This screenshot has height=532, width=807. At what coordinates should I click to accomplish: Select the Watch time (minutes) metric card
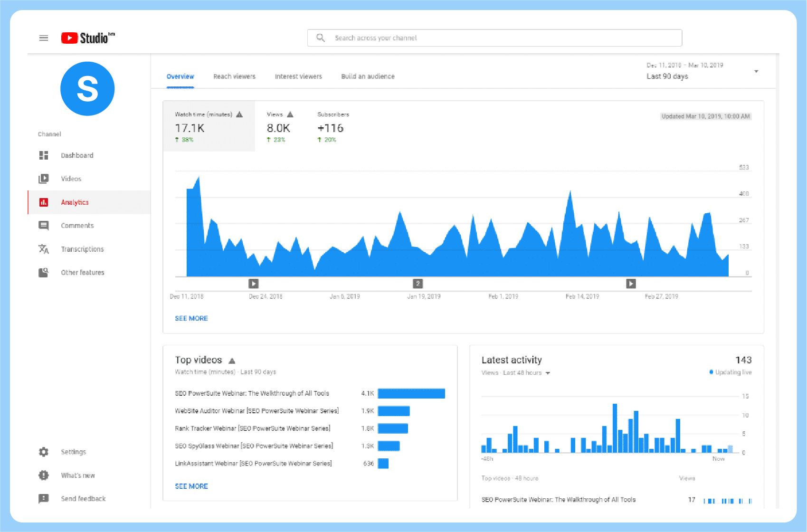[209, 126]
